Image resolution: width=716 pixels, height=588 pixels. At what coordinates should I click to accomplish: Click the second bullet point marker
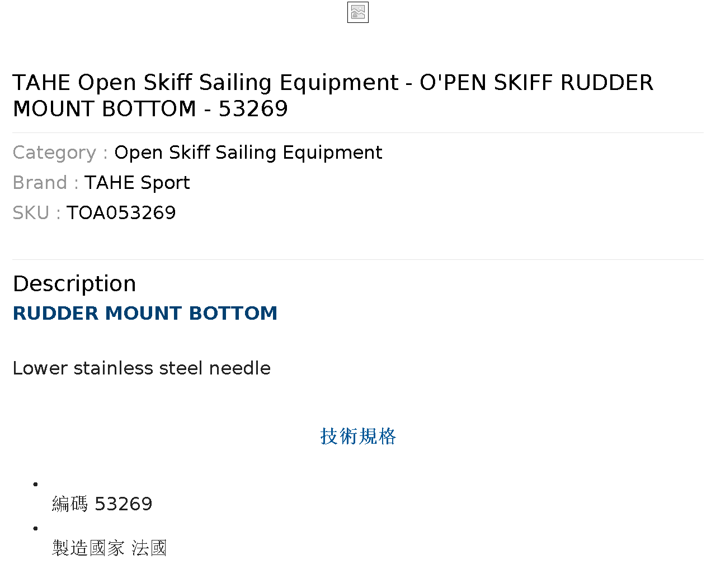pos(35,528)
